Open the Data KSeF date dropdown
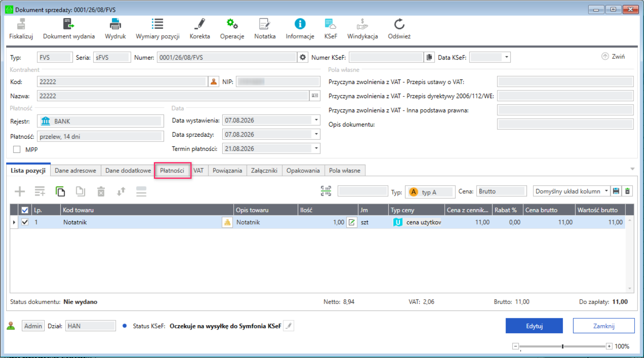The image size is (644, 358). click(x=506, y=57)
